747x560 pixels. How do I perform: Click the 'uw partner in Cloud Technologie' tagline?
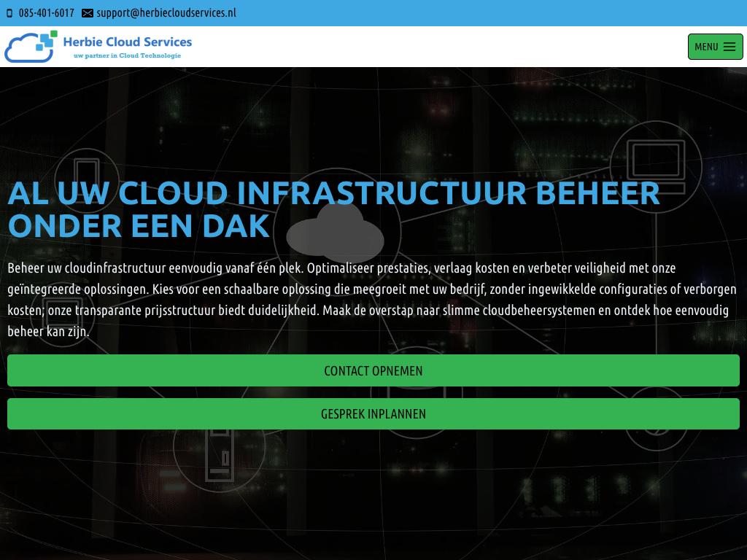coord(127,55)
